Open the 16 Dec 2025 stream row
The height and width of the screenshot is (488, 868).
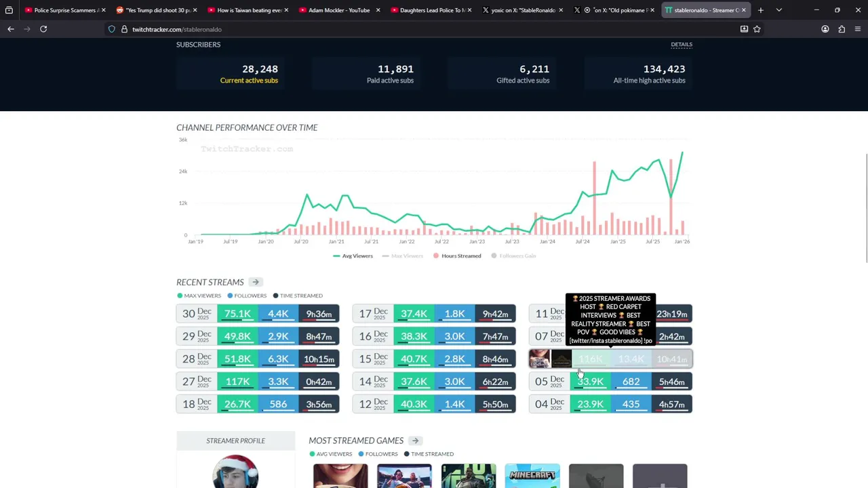coord(434,336)
